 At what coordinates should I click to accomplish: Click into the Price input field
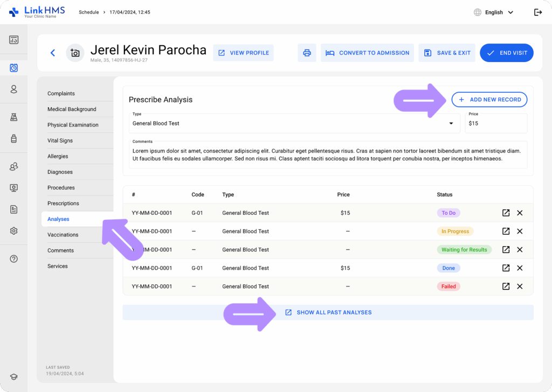coord(496,123)
